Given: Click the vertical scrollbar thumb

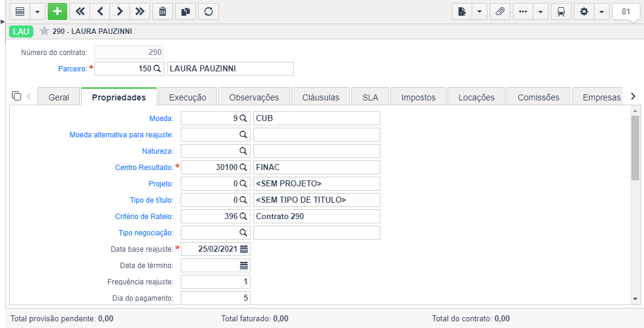Looking at the screenshot, I should [635, 148].
